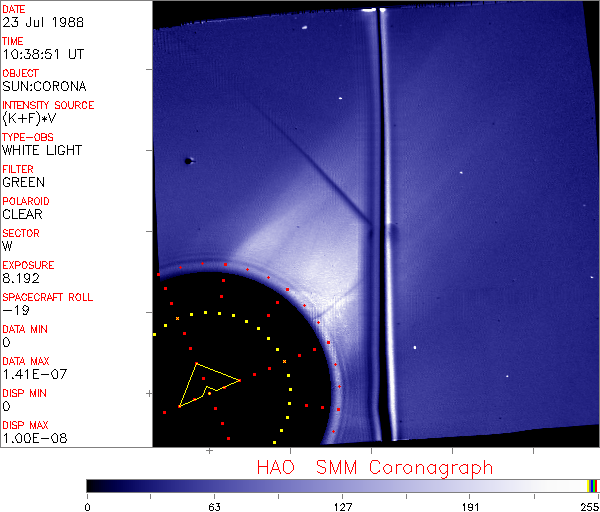Select the (K+F)*V intensity source value
Viewport: 600px width, 512px height.
(29, 118)
